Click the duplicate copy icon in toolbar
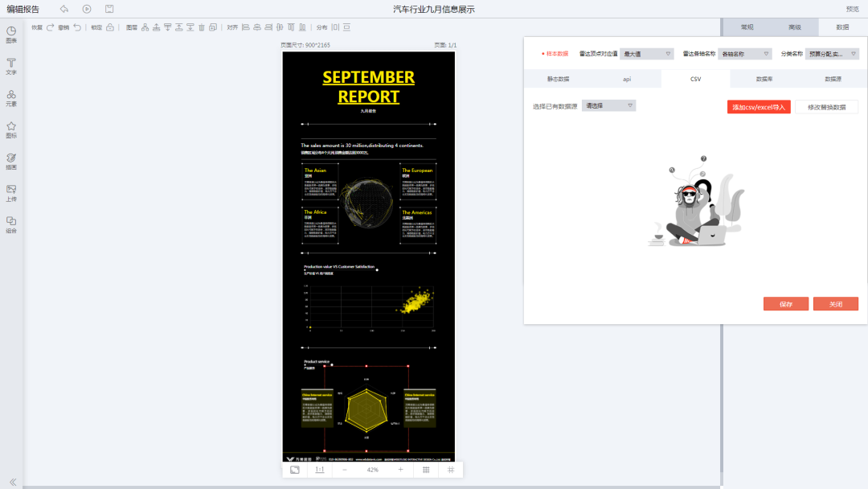 tap(213, 27)
